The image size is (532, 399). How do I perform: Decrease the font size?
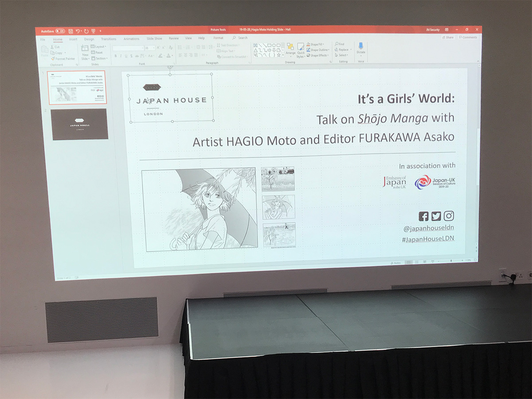[x=164, y=48]
